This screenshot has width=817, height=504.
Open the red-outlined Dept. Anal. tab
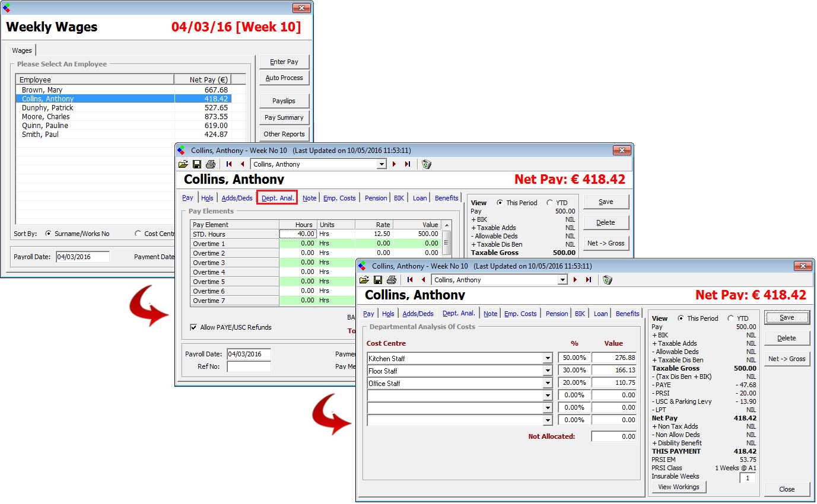(x=278, y=198)
